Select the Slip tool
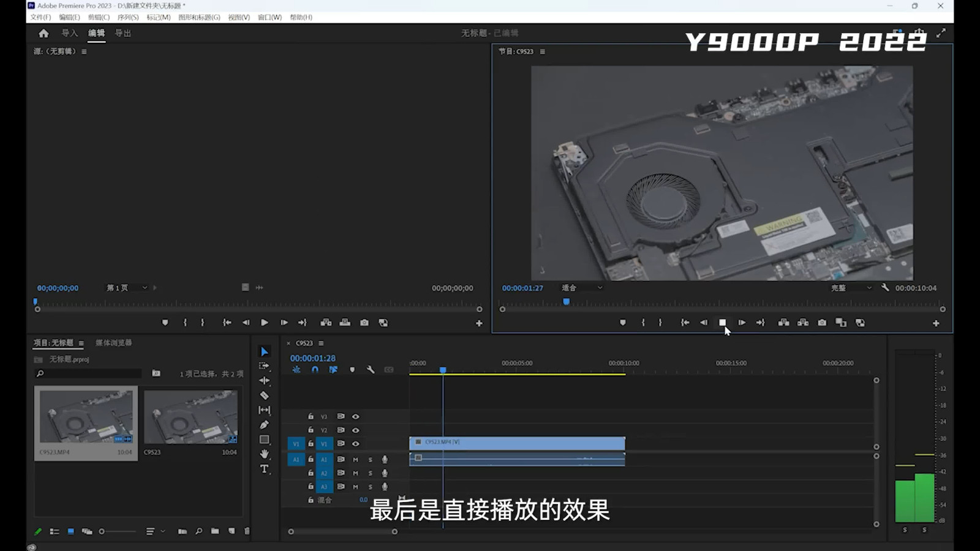 pos(265,410)
